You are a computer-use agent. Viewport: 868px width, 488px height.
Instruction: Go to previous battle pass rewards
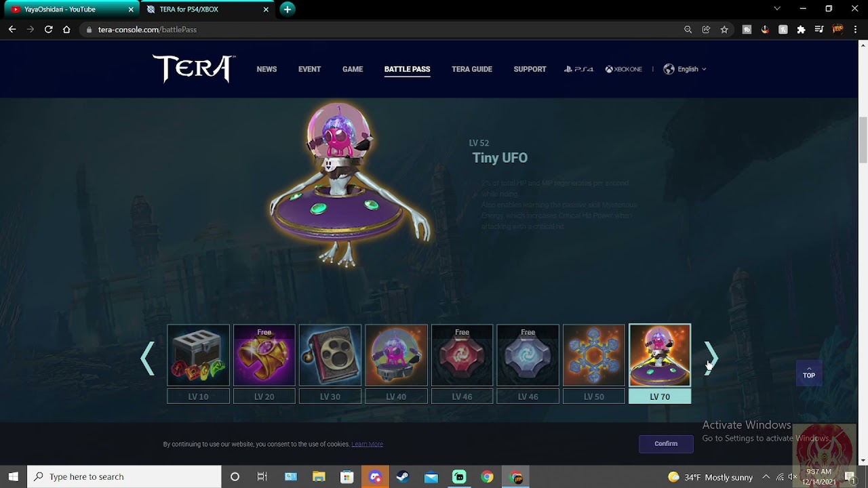pyautogui.click(x=147, y=358)
